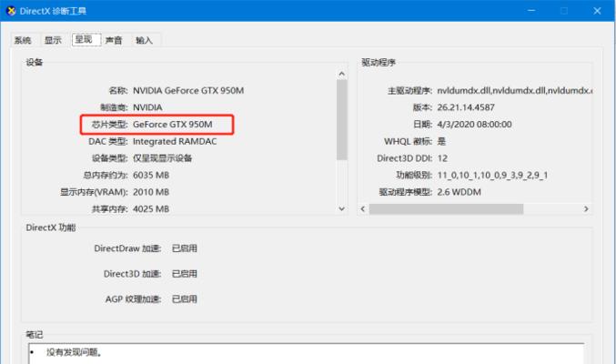
Task: Select shared memory value 4025 MB
Action: 151,209
